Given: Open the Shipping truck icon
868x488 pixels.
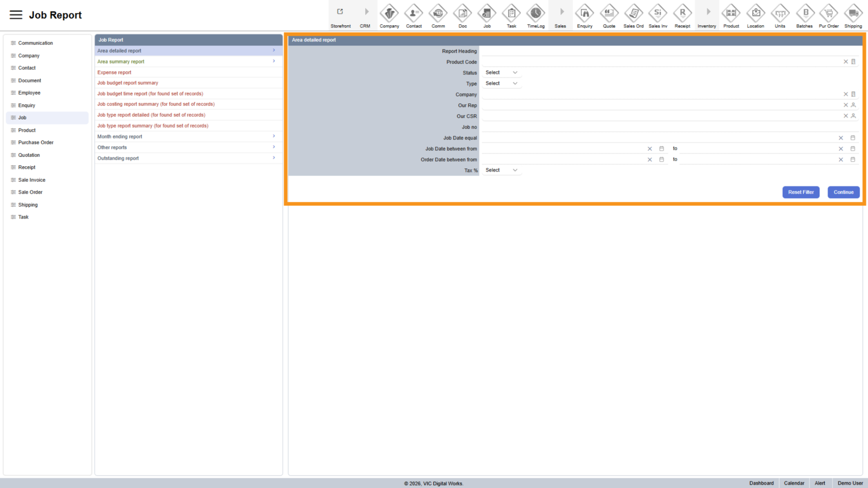Looking at the screenshot, I should coord(853,13).
